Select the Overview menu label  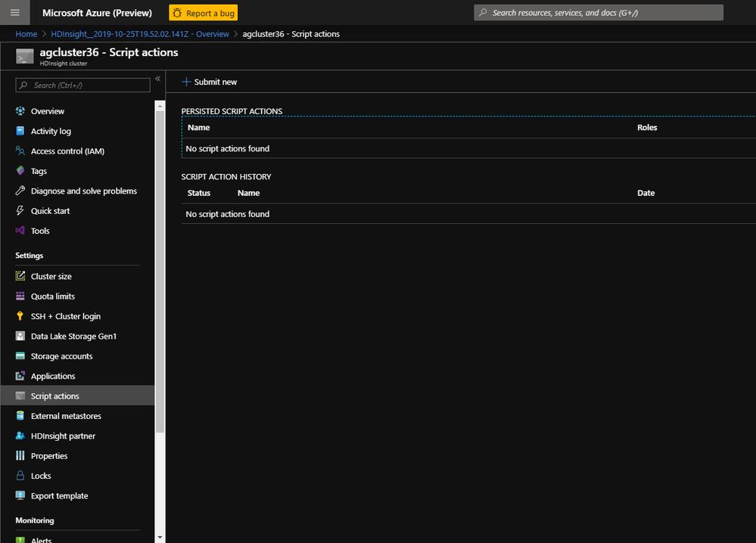[47, 111]
